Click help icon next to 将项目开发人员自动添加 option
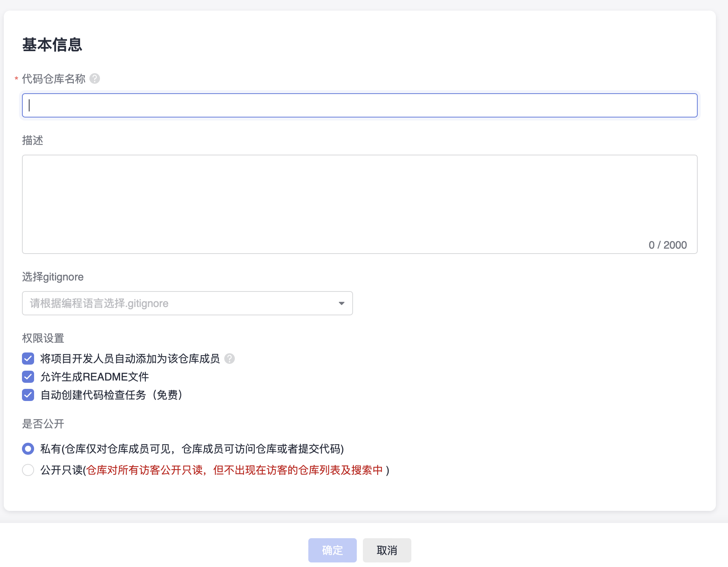This screenshot has width=728, height=567. pos(230,359)
